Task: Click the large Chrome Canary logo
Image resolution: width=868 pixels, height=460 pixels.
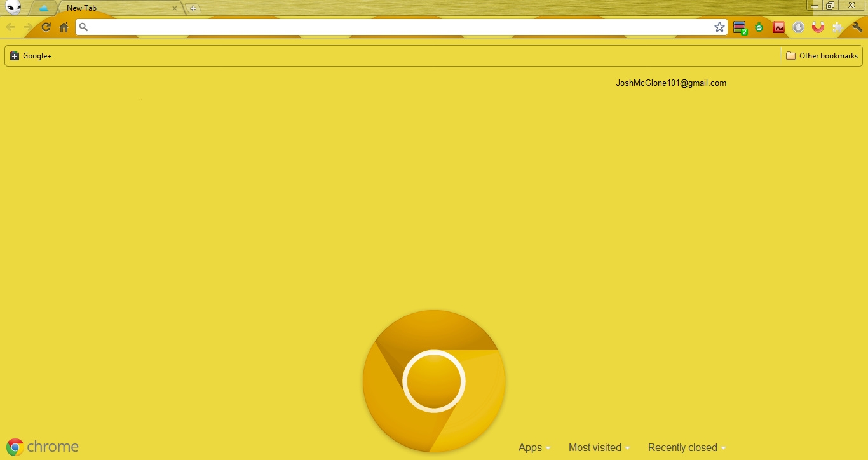Action: (x=434, y=381)
